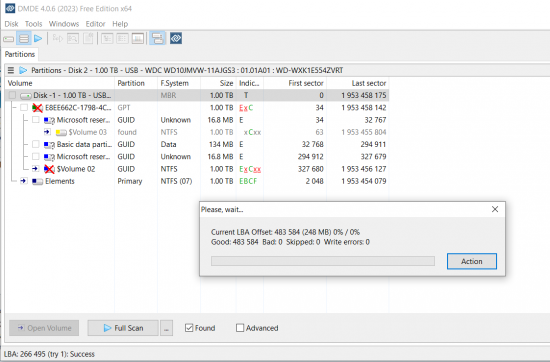Image resolution: width=550 pixels, height=362 pixels.
Task: Click the Partition column header
Action: tap(136, 83)
